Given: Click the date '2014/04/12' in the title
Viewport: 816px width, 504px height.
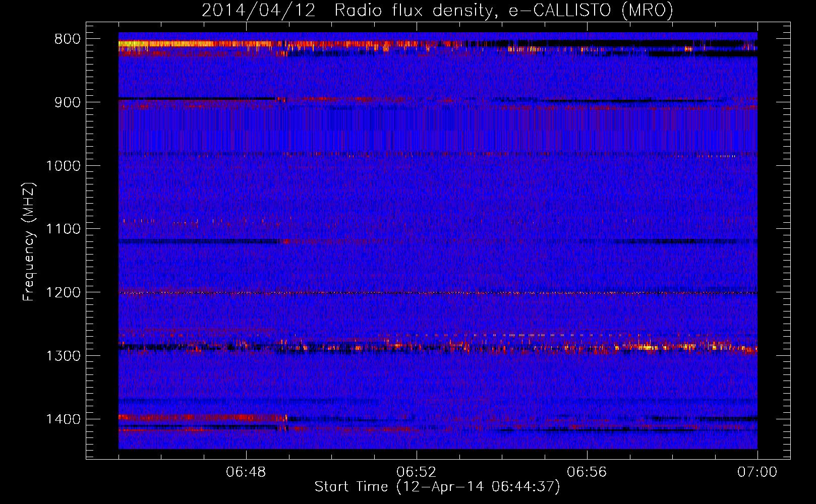Looking at the screenshot, I should pyautogui.click(x=259, y=10).
